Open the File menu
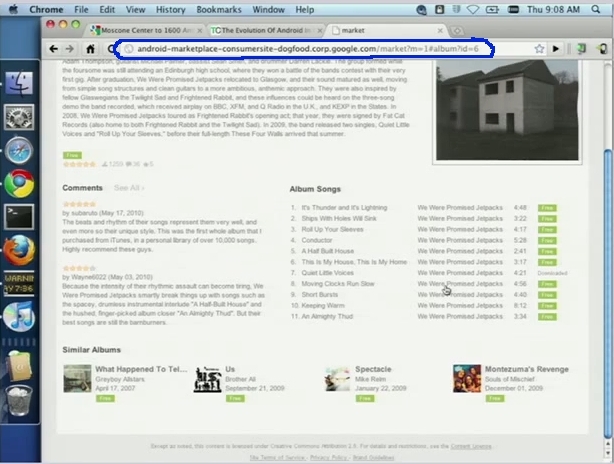This screenshot has height=464, width=614. (x=81, y=9)
